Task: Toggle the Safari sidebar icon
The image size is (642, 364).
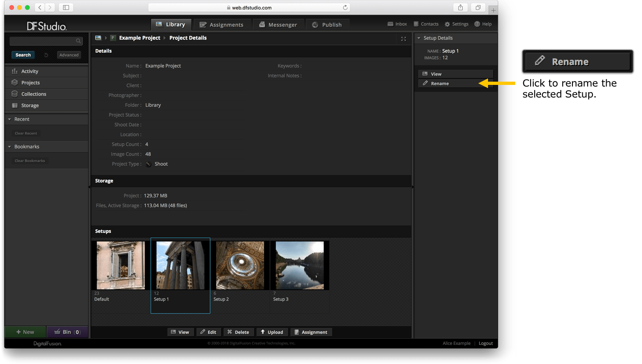Action: tap(66, 7)
